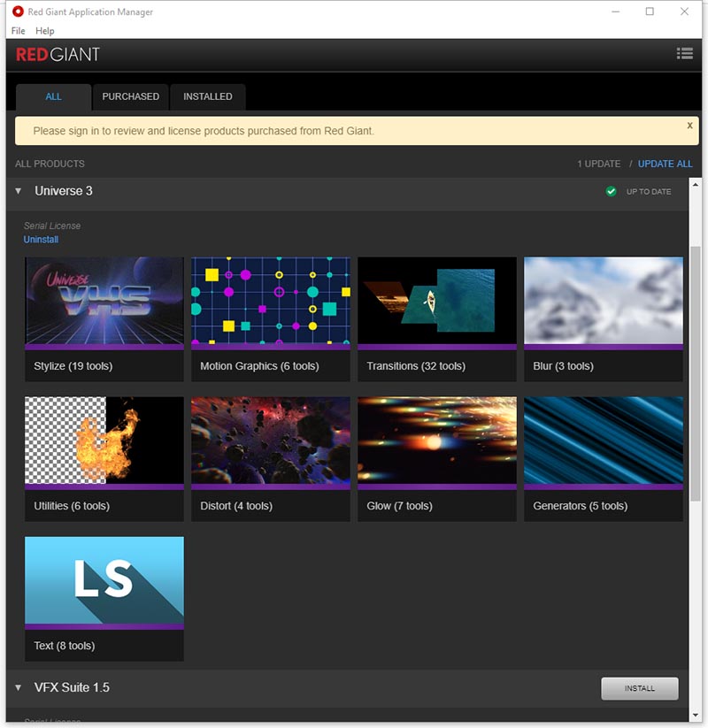Click the 'UP TO DATE' status label
The width and height of the screenshot is (708, 728).
[x=649, y=192]
